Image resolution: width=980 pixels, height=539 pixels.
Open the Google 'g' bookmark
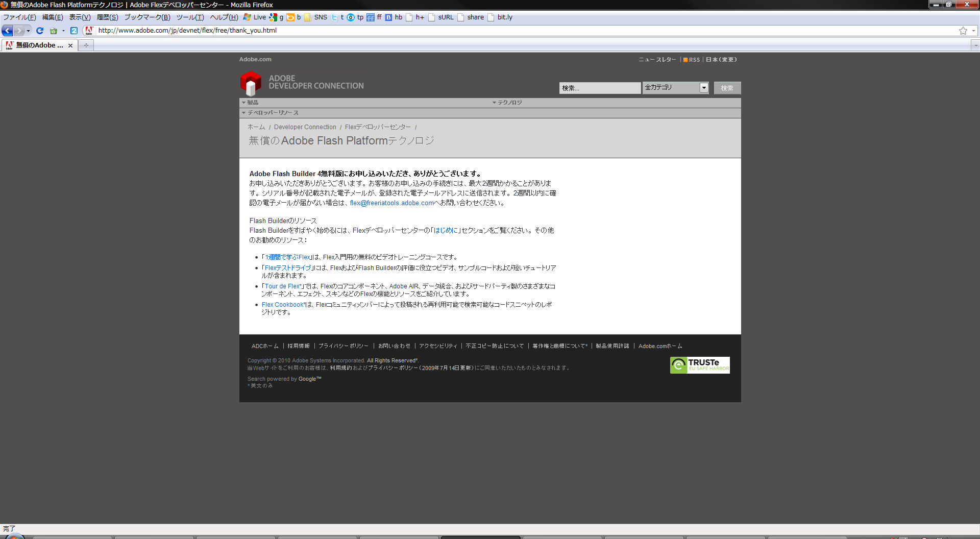tap(276, 17)
